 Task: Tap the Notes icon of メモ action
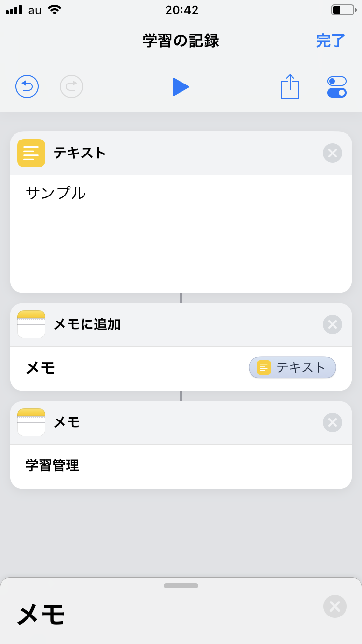(x=31, y=422)
